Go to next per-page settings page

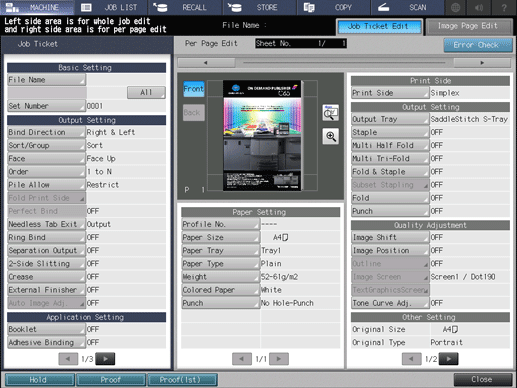point(449,359)
